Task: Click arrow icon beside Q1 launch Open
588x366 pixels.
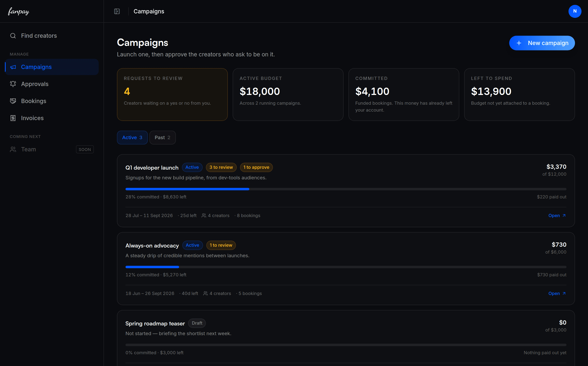Action: (564, 215)
